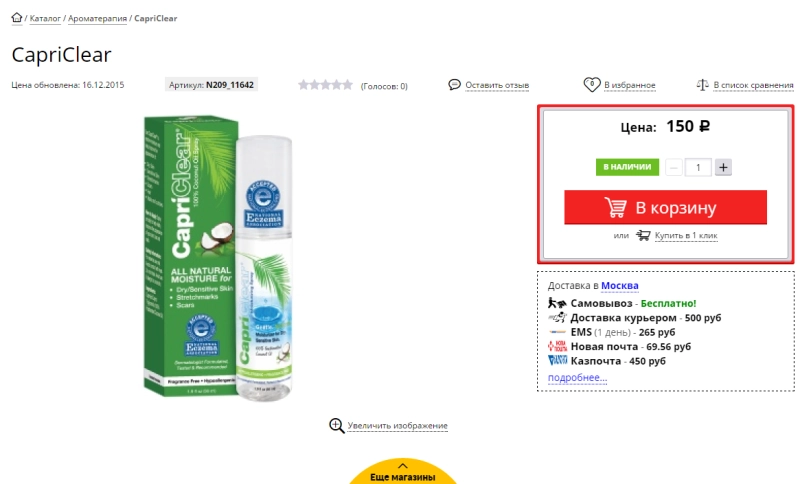The height and width of the screenshot is (484, 800).
Task: Decrease quantity with minus button
Action: tap(675, 167)
